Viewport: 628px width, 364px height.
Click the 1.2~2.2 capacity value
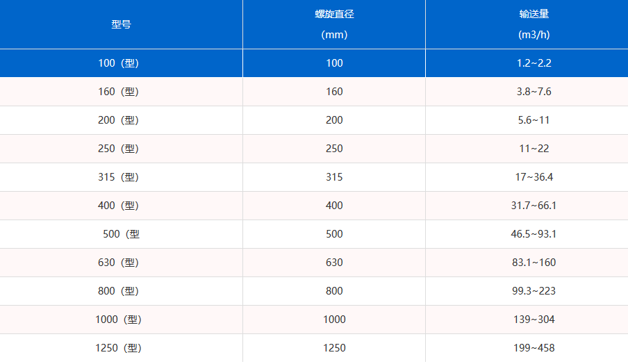pos(534,63)
